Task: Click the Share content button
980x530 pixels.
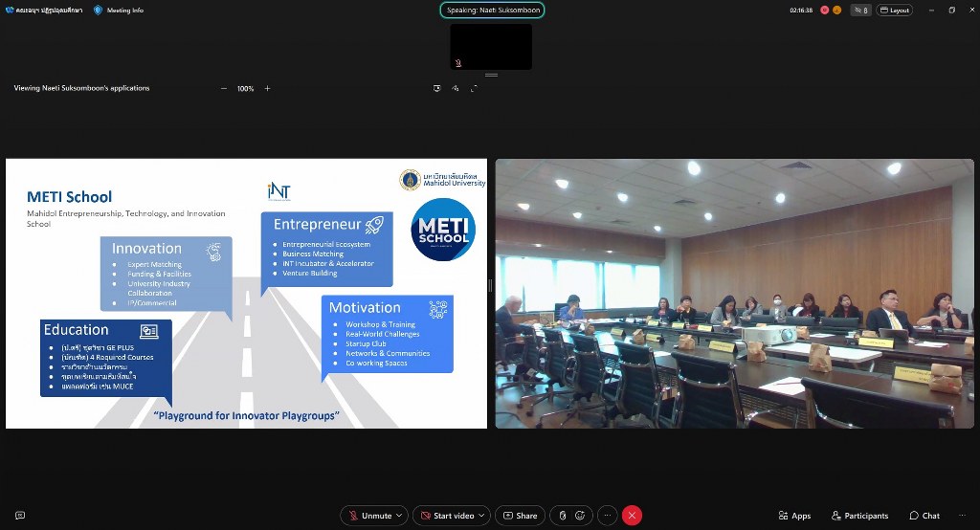Action: [520, 516]
